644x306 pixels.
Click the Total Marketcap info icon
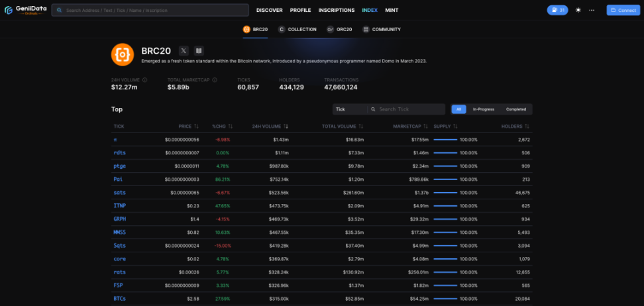point(211,80)
